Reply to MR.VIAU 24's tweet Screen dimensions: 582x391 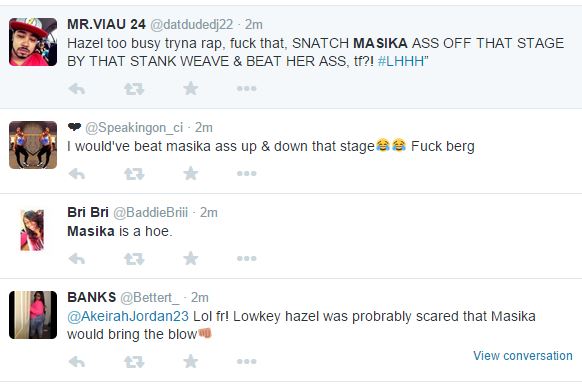[x=77, y=89]
